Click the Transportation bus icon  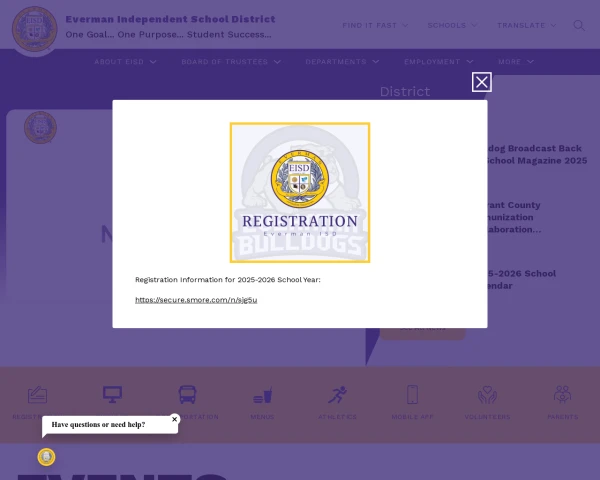click(x=188, y=395)
